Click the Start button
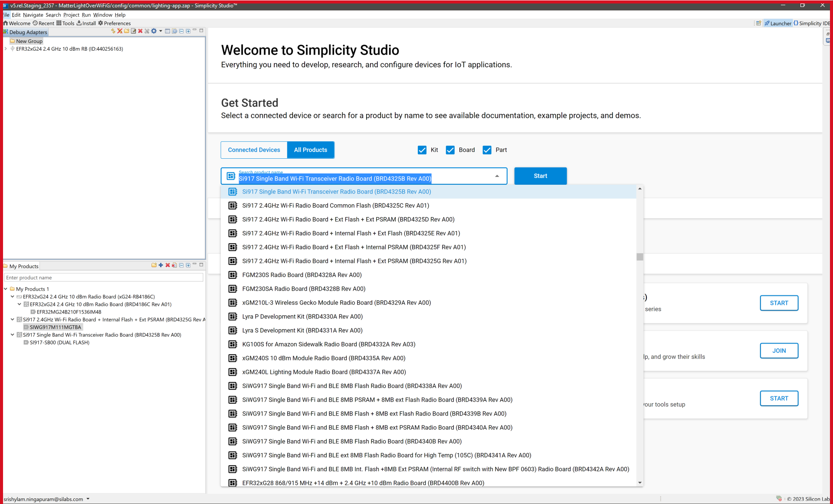This screenshot has height=504, width=833. (540, 176)
